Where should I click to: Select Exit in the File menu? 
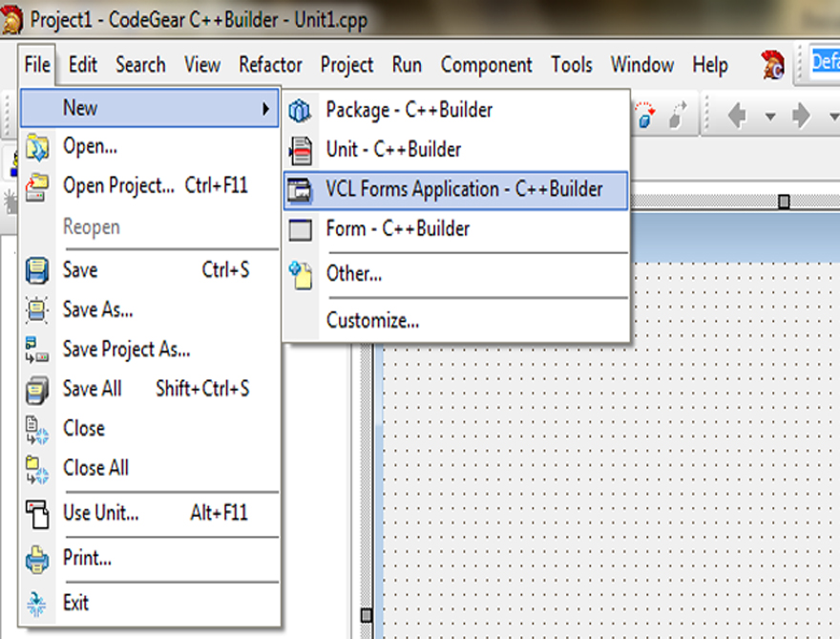[150, 603]
